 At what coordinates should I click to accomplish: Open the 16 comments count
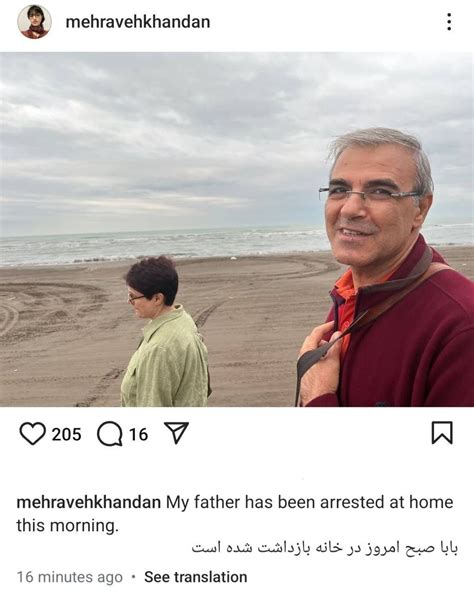click(x=138, y=434)
